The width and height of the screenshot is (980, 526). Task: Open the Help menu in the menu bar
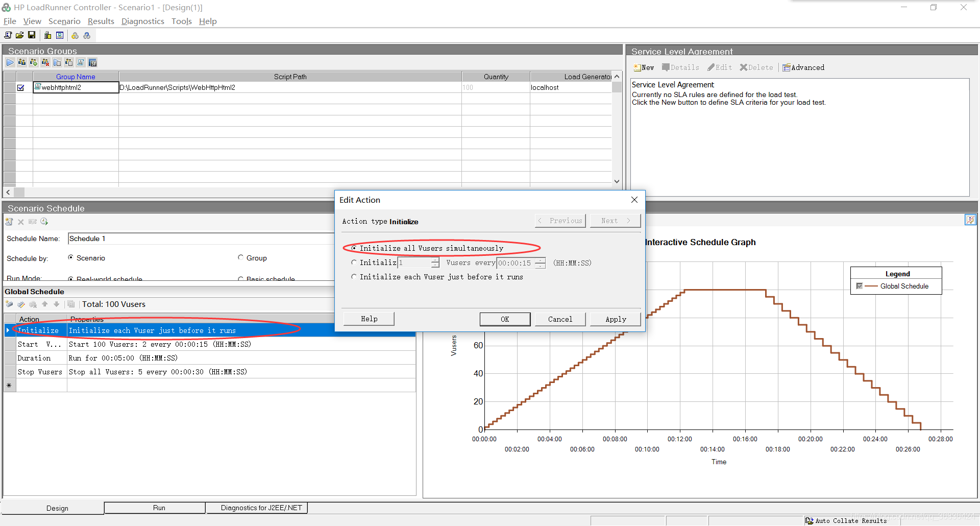click(x=208, y=21)
